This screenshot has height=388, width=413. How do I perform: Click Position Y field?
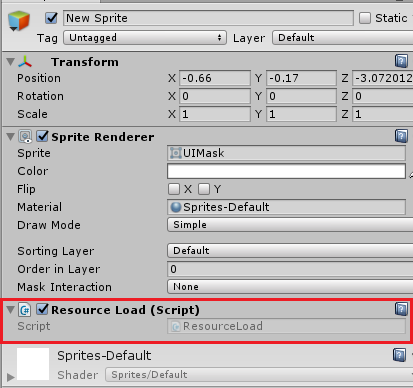[301, 78]
